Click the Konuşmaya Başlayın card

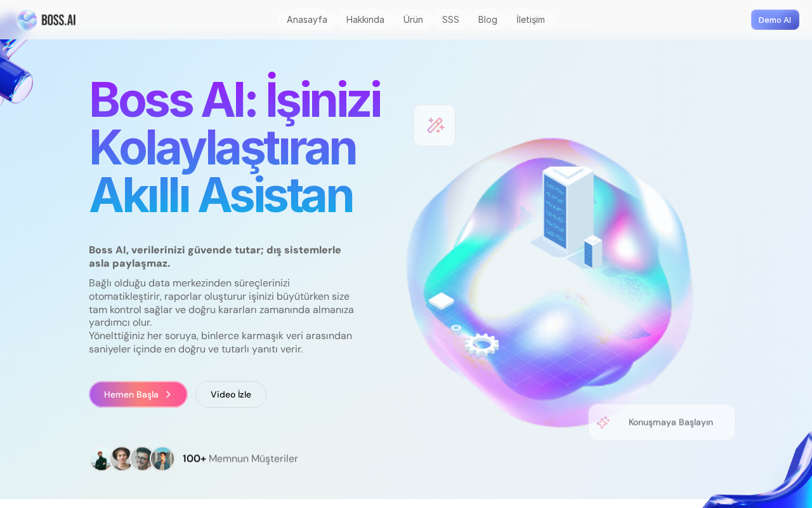click(662, 422)
